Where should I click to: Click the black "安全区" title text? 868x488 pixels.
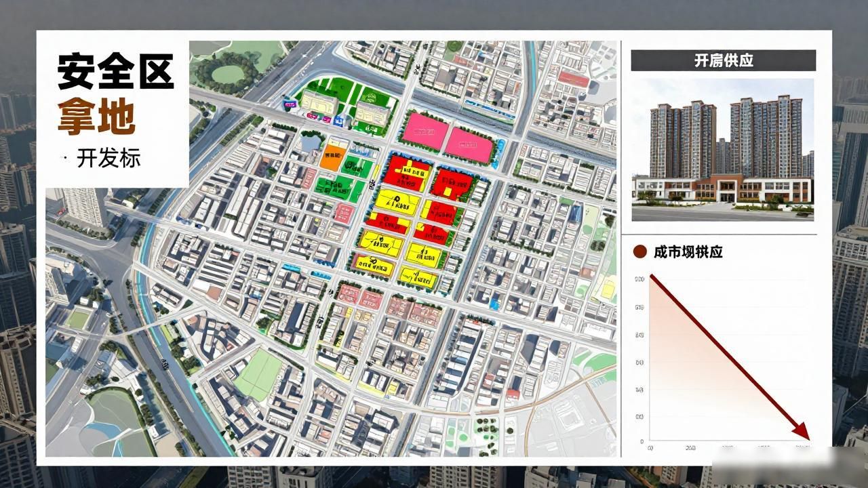(115, 71)
